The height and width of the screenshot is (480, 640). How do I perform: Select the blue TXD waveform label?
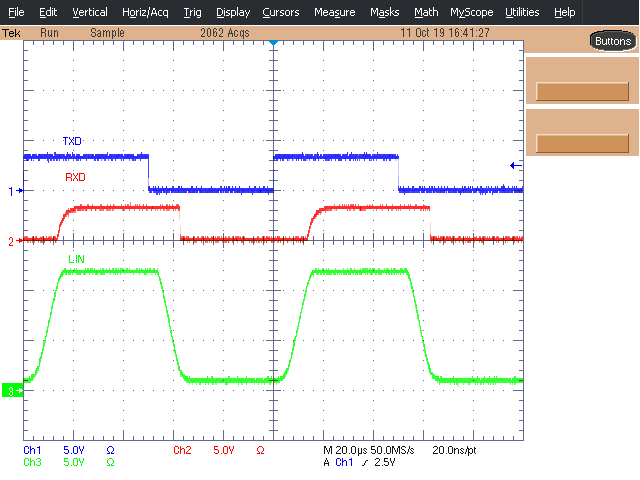click(x=72, y=142)
